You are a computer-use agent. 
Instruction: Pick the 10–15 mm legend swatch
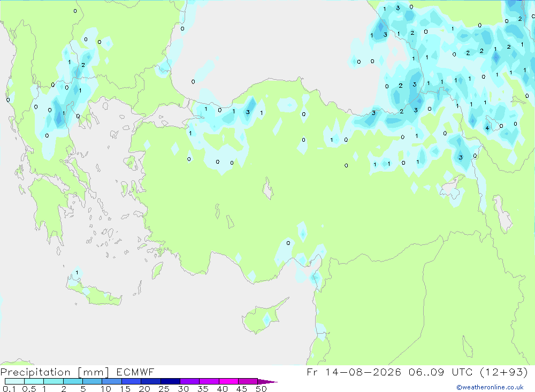pyautogui.click(x=112, y=381)
